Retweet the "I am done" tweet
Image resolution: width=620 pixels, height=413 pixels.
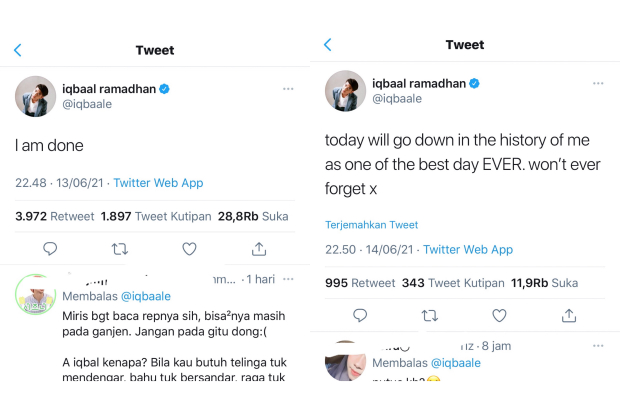(x=120, y=249)
